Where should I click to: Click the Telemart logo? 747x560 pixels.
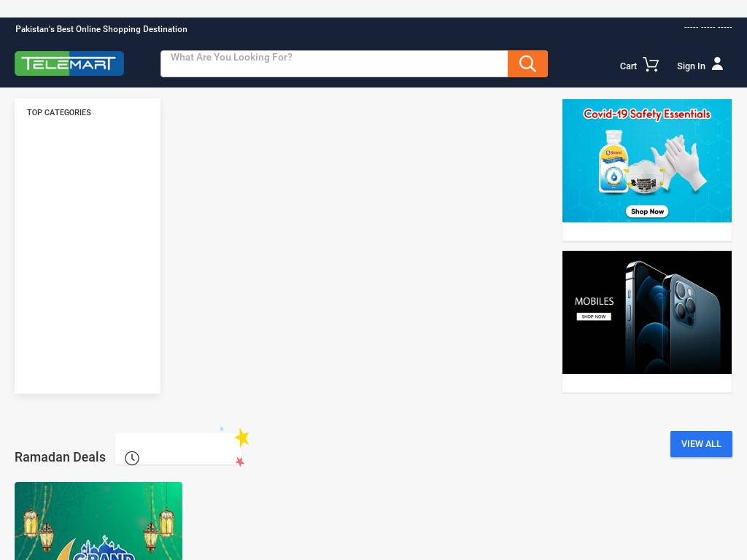click(x=69, y=63)
